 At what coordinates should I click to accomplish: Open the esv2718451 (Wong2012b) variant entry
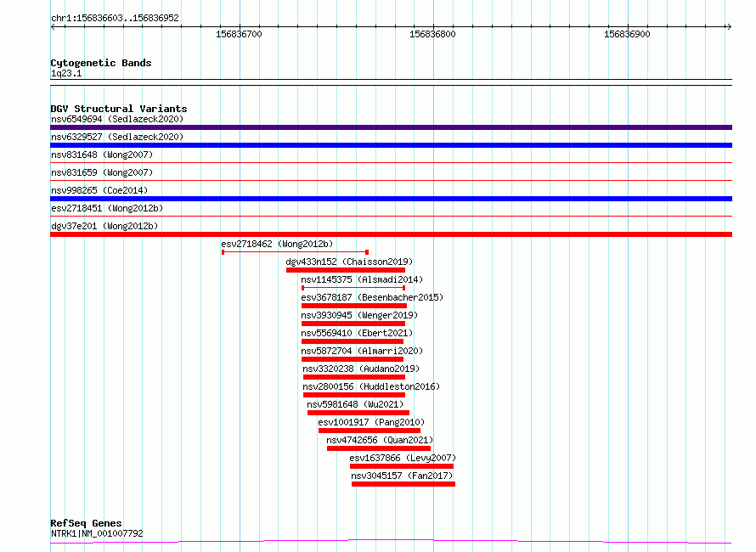click(107, 208)
